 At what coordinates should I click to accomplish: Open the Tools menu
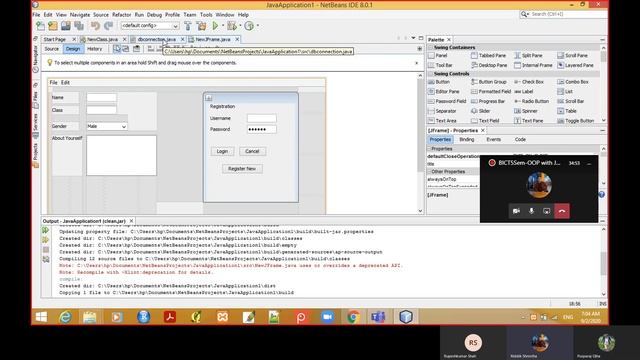(x=206, y=15)
